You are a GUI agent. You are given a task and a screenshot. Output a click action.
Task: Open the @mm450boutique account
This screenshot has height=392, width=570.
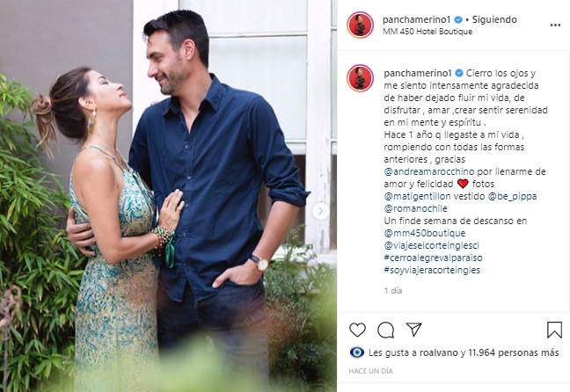pyautogui.click(x=425, y=233)
